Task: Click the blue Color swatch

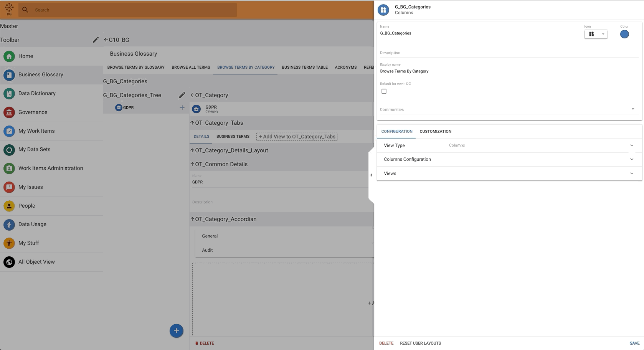Action: tap(624, 34)
